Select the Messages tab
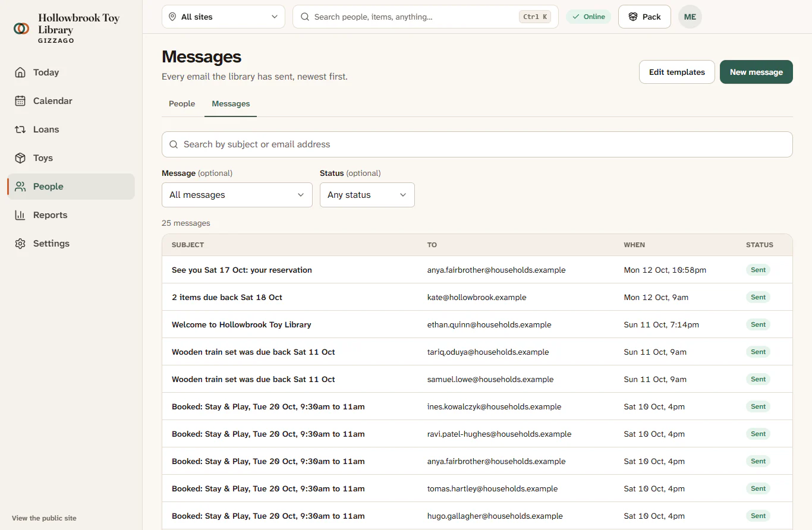The image size is (812, 530). coord(231,103)
